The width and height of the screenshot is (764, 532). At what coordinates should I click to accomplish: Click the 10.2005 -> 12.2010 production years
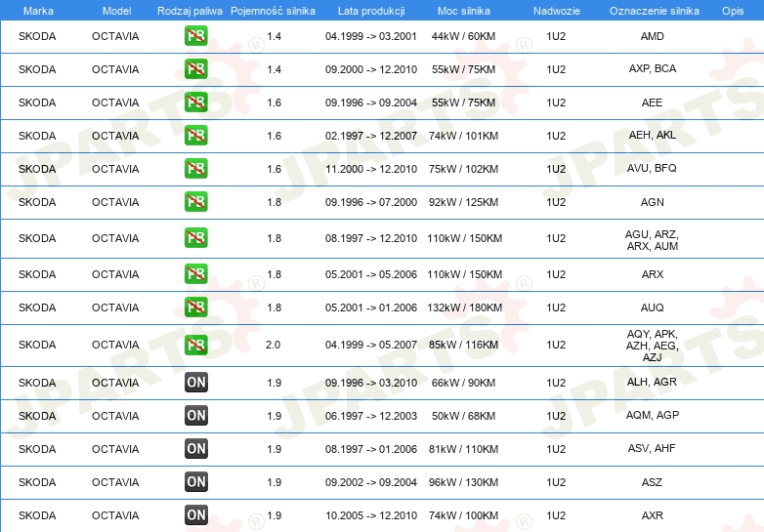coord(371,515)
